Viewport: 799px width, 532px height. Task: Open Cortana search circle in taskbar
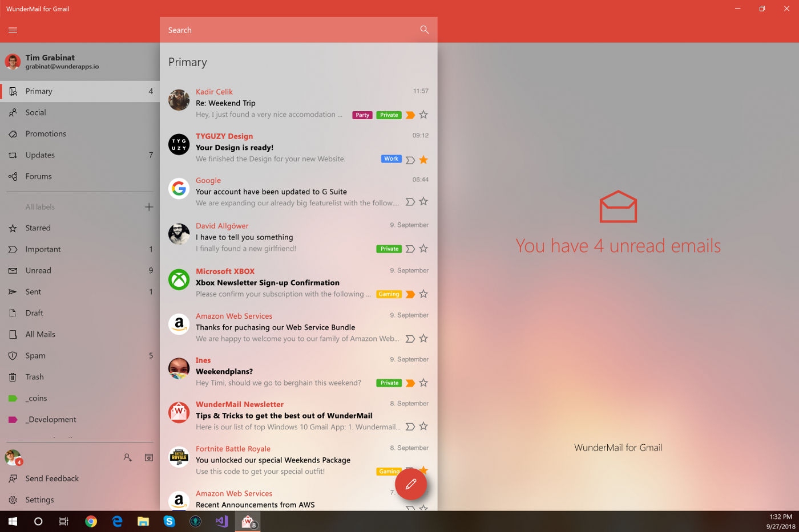click(x=38, y=521)
